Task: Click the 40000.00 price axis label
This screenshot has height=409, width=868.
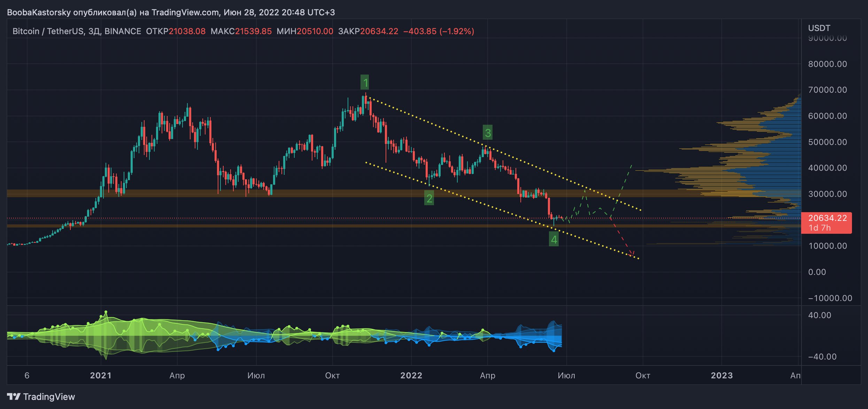Action: 828,168
